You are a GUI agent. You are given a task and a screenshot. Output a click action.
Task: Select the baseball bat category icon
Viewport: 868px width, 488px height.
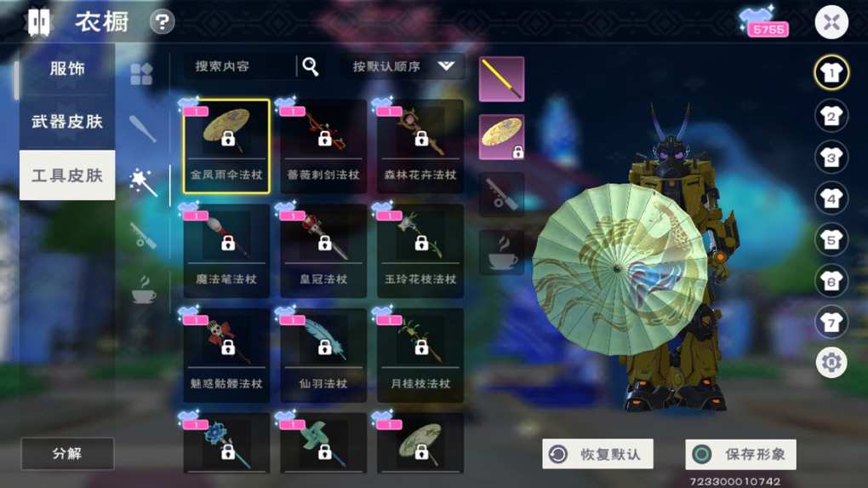click(142, 128)
